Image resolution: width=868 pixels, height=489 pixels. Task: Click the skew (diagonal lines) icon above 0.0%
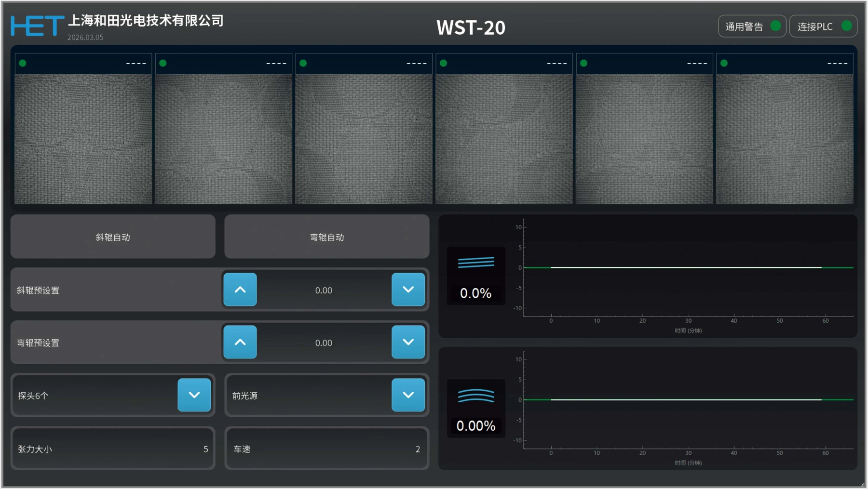pyautogui.click(x=476, y=263)
